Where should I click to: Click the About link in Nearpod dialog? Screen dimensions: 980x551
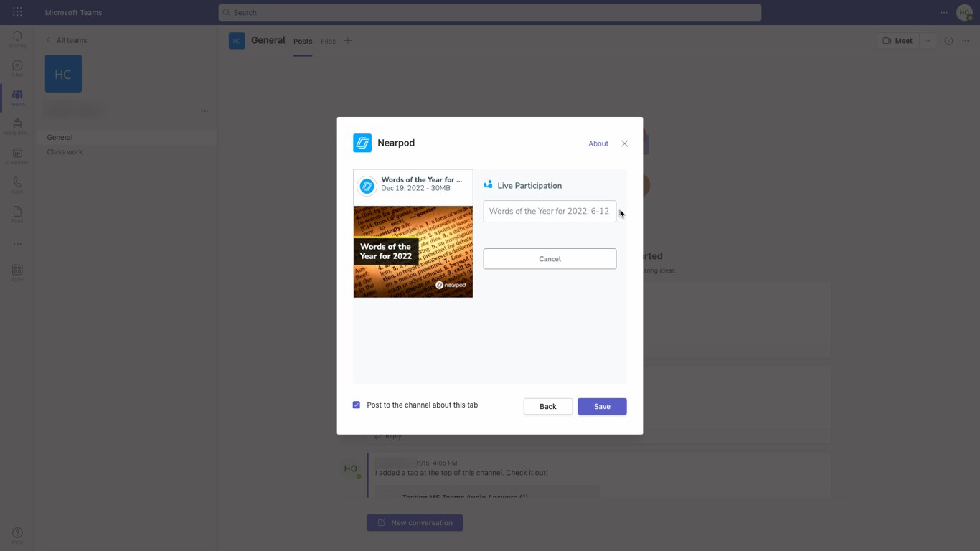(x=598, y=143)
